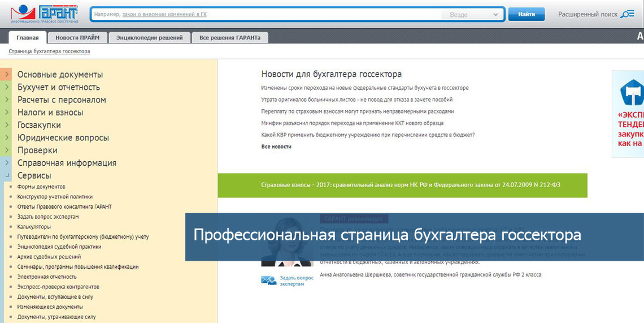Expand the Бухучет и отчетность arrow

[x=7, y=87]
